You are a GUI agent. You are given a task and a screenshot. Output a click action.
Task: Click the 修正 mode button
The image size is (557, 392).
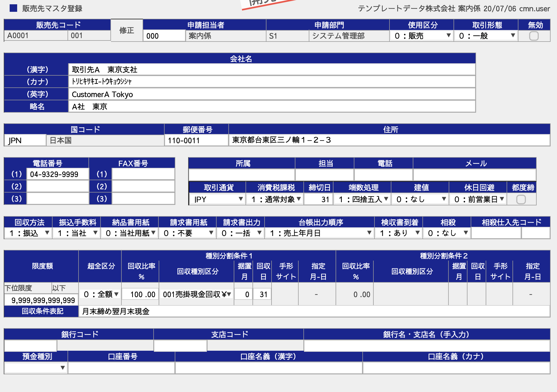[x=127, y=30]
